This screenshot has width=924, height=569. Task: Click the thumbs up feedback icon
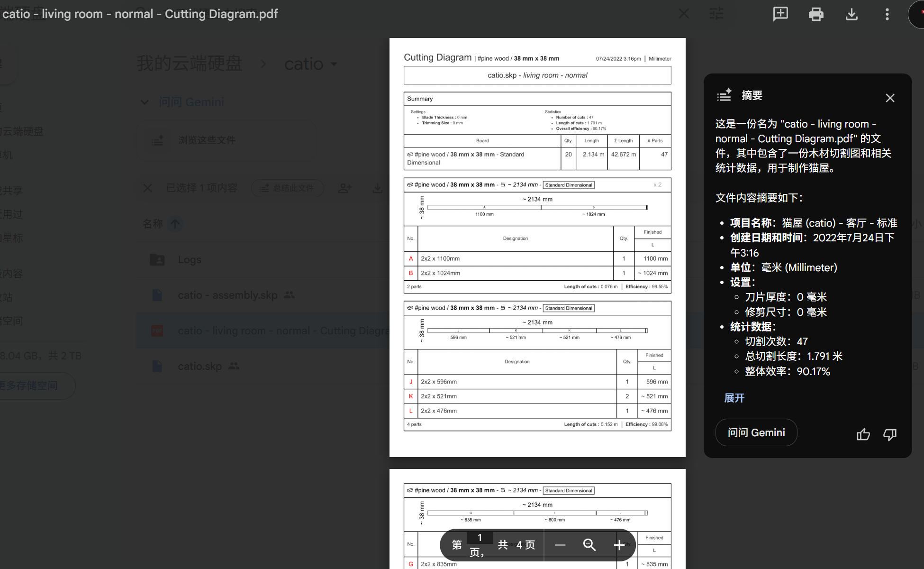(863, 434)
